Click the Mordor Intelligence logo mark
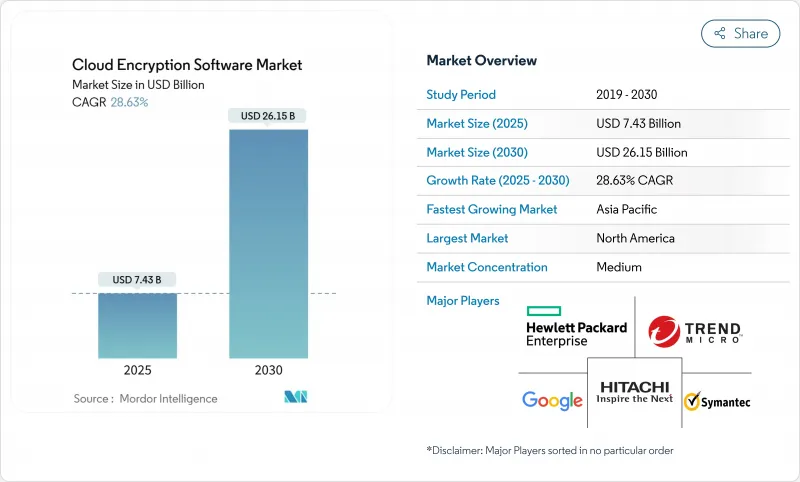The height and width of the screenshot is (482, 800). coord(295,398)
